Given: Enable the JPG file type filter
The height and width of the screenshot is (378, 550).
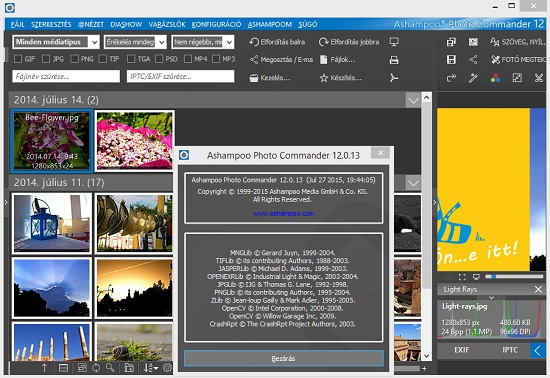Looking at the screenshot, I should point(46,59).
